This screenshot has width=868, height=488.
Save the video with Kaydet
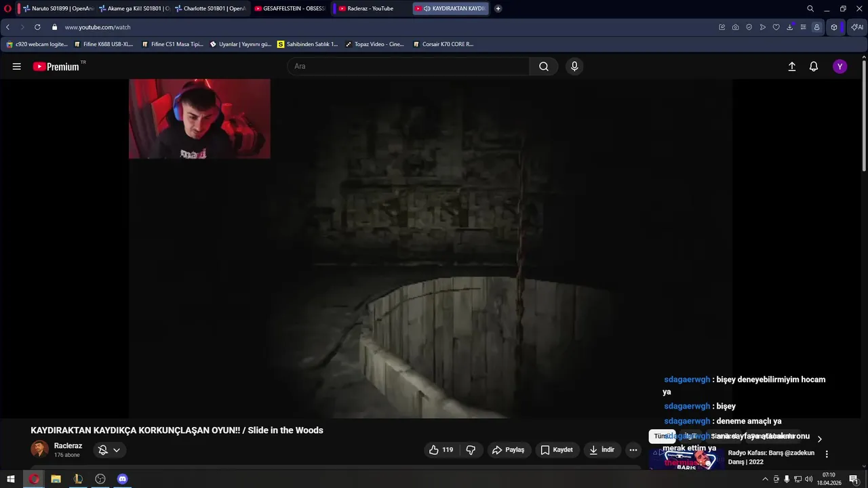(557, 450)
